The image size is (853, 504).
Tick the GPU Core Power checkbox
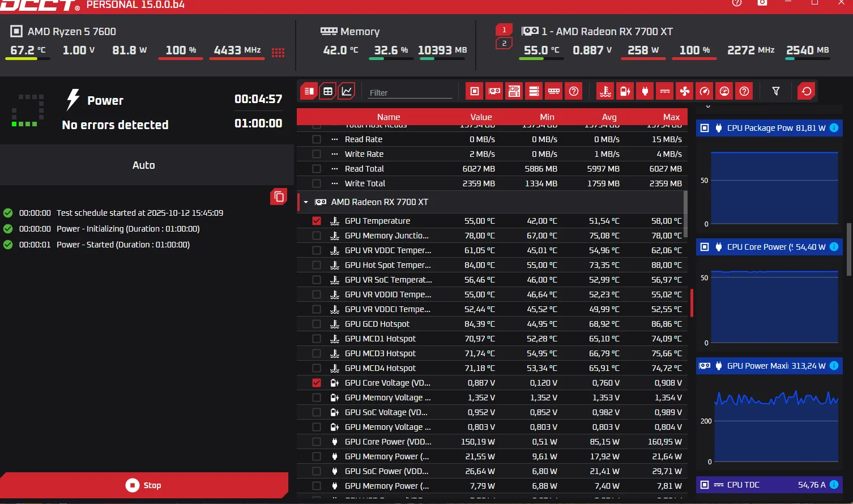[317, 442]
